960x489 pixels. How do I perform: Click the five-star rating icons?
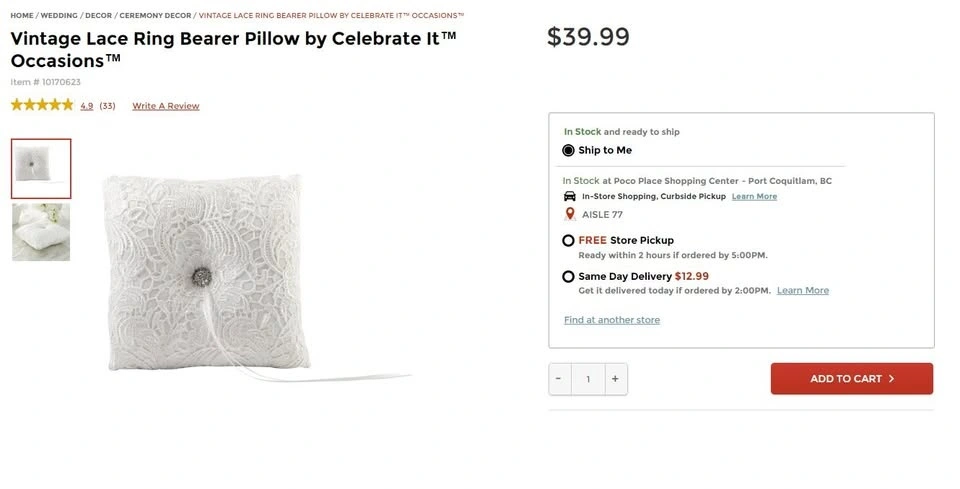point(42,105)
